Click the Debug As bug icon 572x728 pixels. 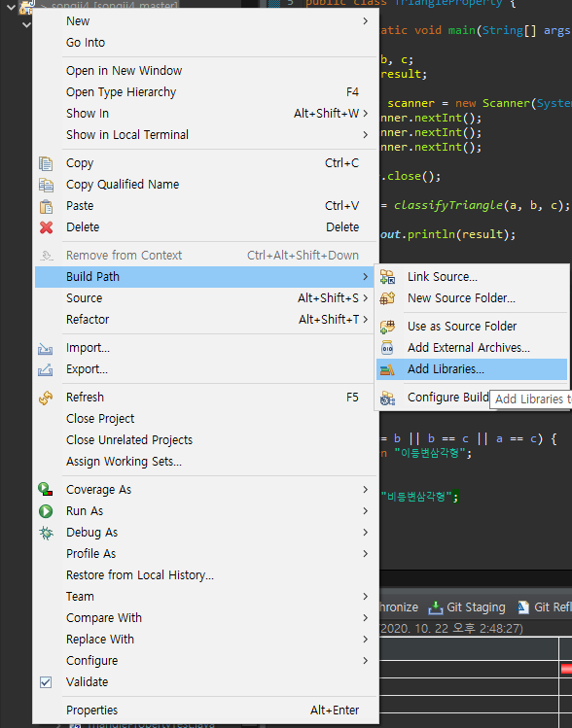click(46, 533)
